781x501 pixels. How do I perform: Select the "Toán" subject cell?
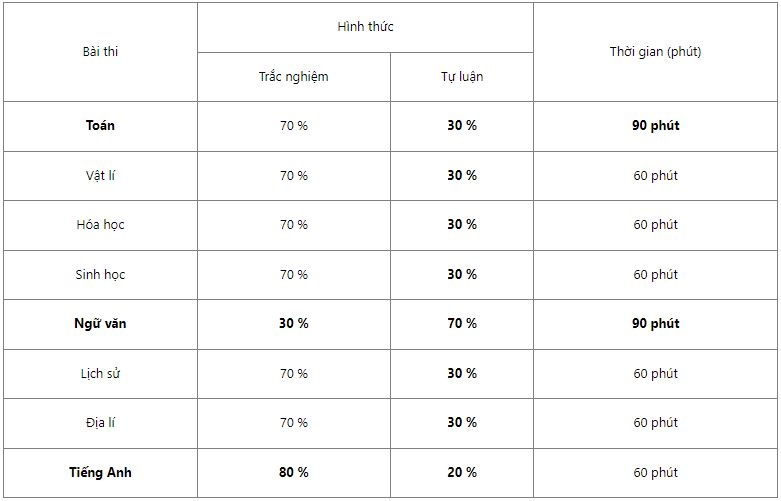[100, 126]
